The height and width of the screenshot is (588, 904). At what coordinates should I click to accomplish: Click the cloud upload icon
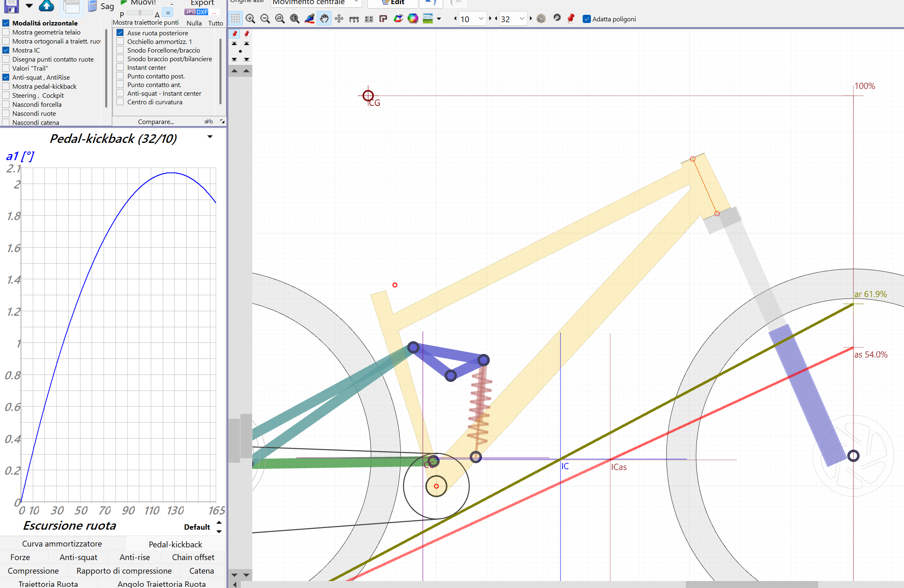[46, 6]
